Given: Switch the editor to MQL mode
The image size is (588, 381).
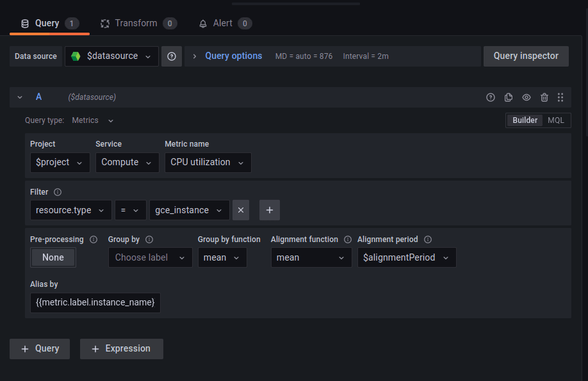Looking at the screenshot, I should (556, 120).
